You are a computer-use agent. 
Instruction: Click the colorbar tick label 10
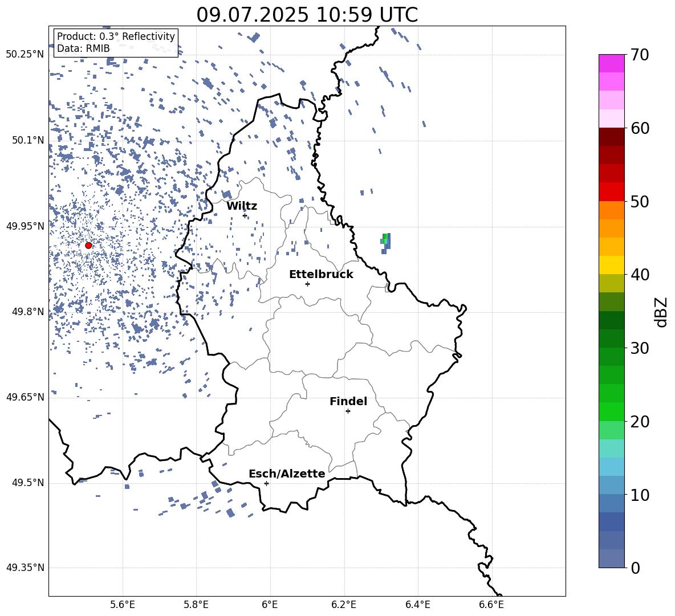pyautogui.click(x=640, y=495)
